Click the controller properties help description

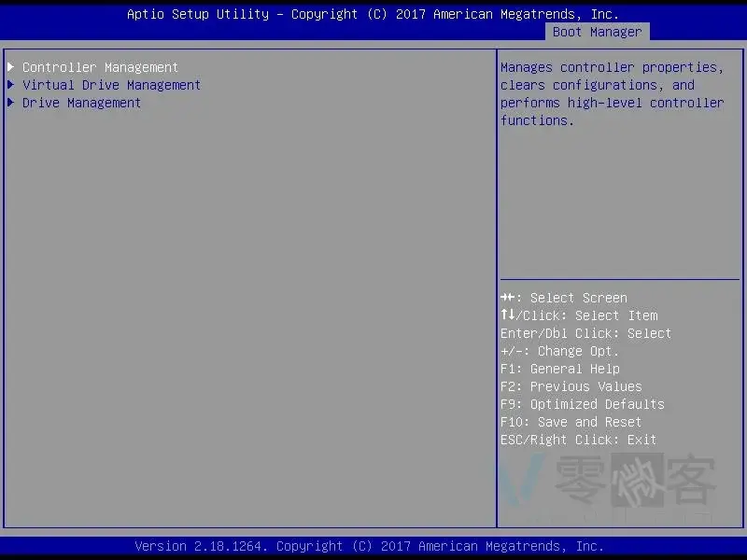coord(612,93)
